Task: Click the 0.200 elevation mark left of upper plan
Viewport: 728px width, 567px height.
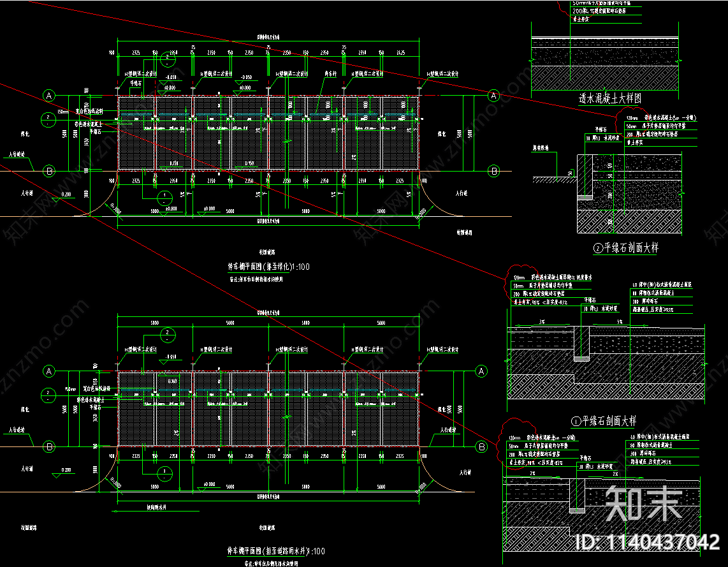Action: (66, 193)
